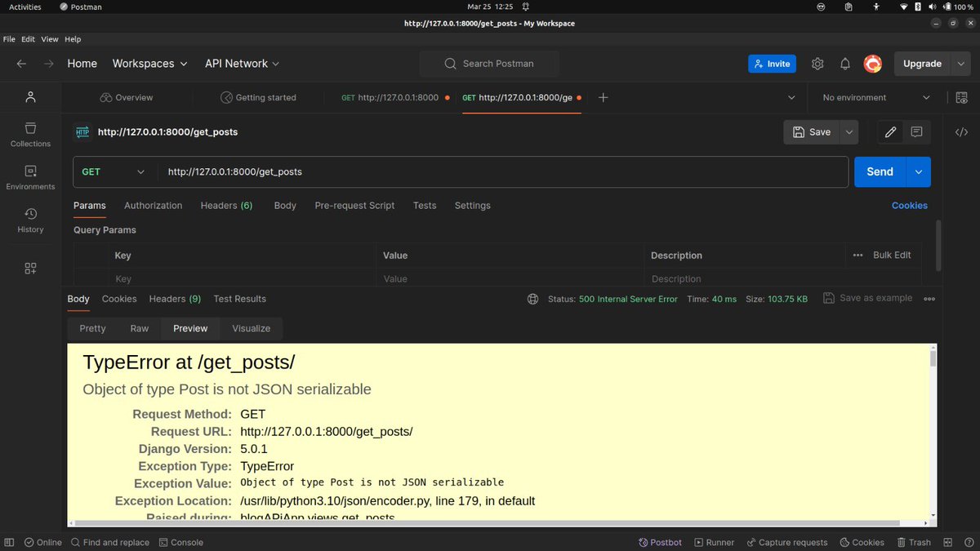Expand the tabs list chevron
This screenshot has width=980, height=551.
click(791, 97)
